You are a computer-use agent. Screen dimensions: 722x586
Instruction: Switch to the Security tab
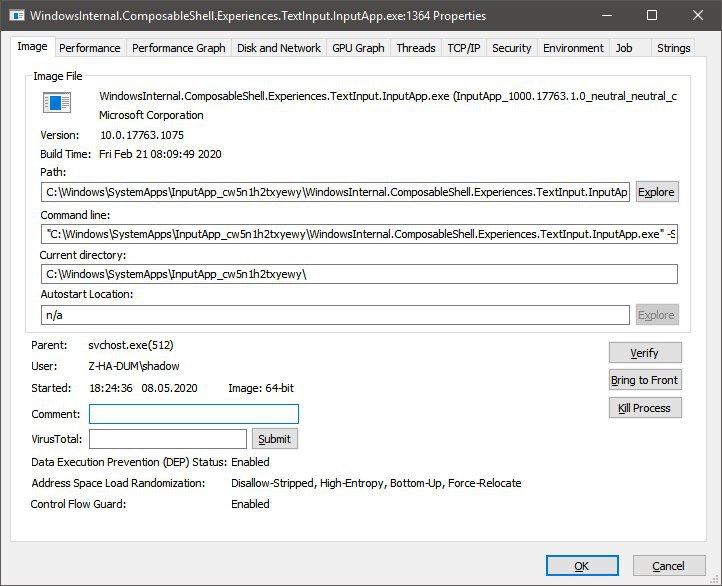[x=512, y=48]
